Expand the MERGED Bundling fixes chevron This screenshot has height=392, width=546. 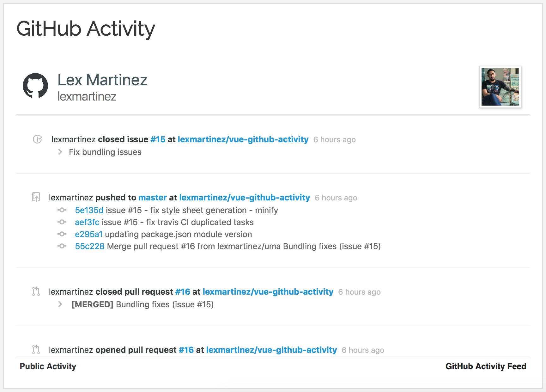pos(60,304)
